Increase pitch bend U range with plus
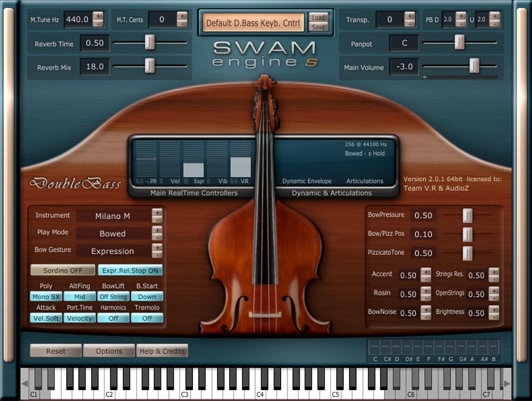This screenshot has height=401, width=532. pyautogui.click(x=495, y=16)
